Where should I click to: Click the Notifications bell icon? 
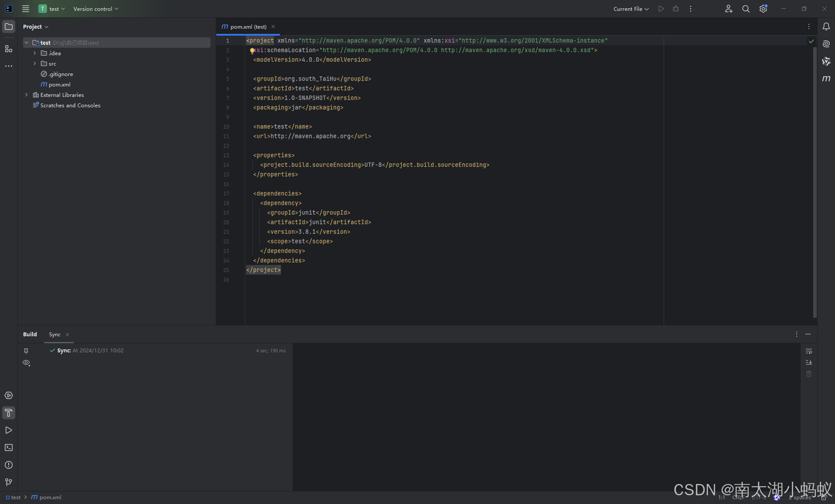826,27
